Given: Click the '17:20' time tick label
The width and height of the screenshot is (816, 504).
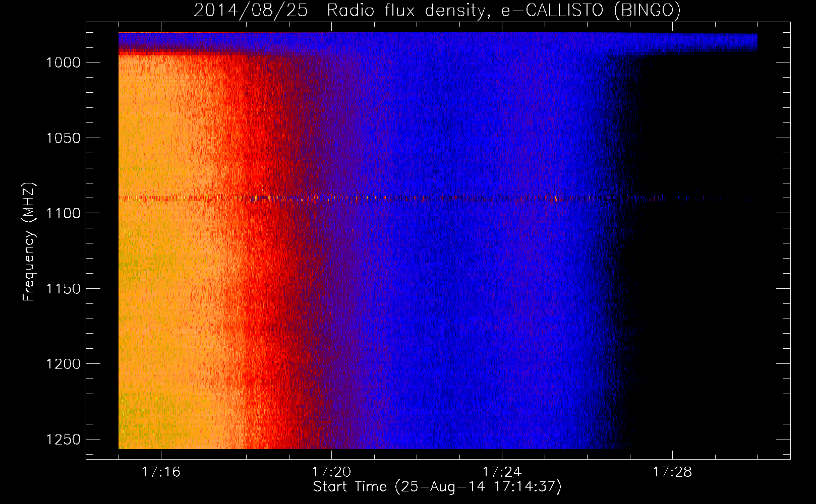Looking at the screenshot, I should (x=331, y=472).
